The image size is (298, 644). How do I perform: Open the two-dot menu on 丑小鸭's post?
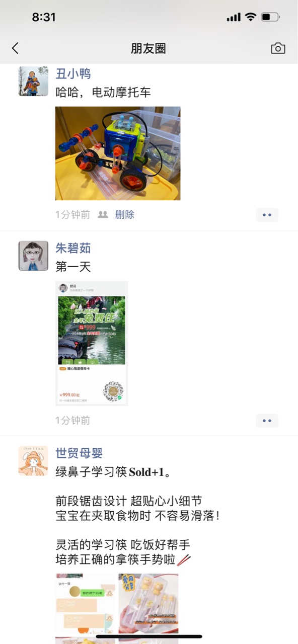click(267, 215)
